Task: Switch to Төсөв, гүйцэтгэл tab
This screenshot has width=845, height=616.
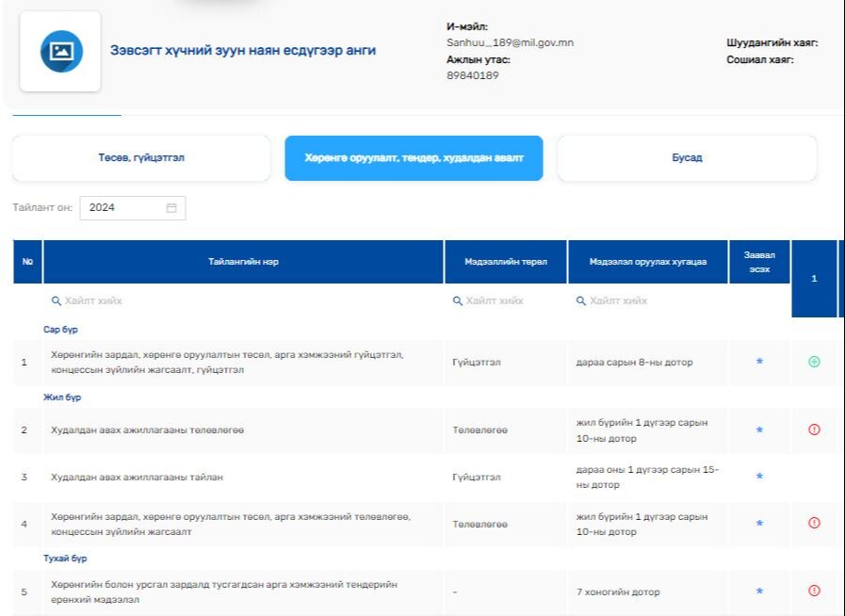Action: click(x=141, y=158)
